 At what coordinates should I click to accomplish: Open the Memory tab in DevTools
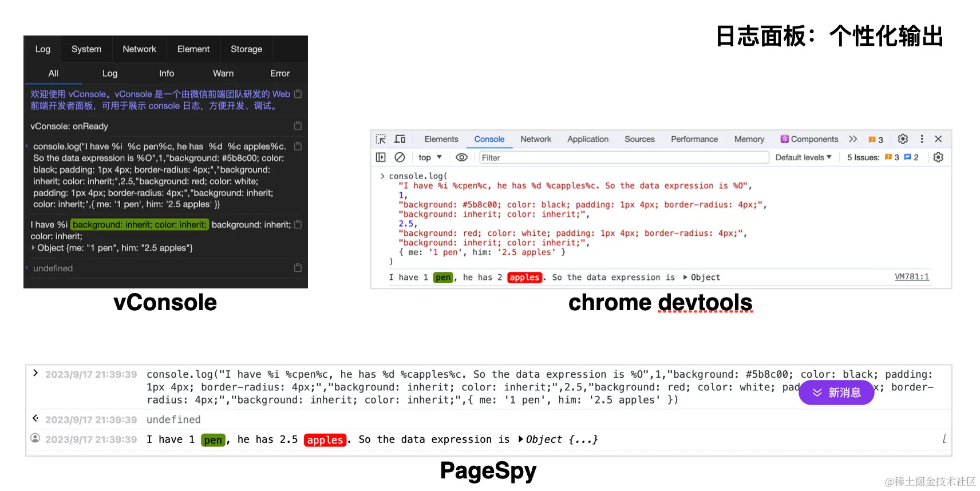tap(749, 139)
